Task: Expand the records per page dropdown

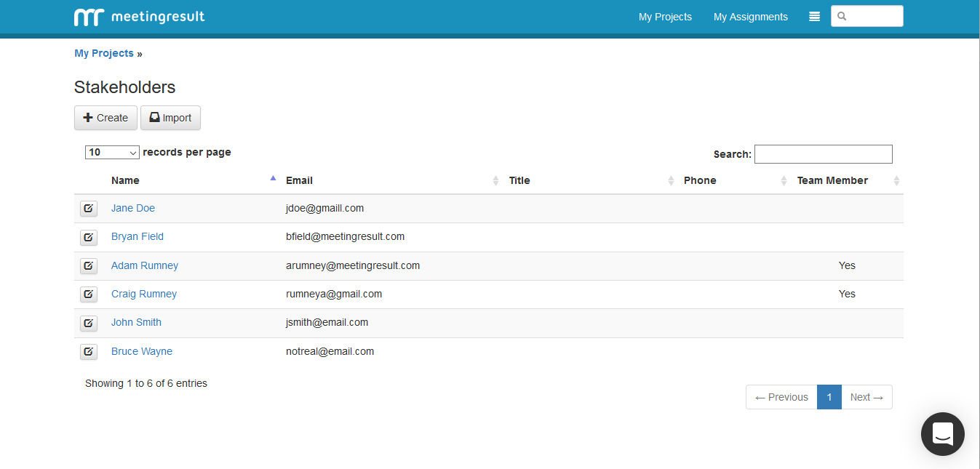Action: pos(112,153)
